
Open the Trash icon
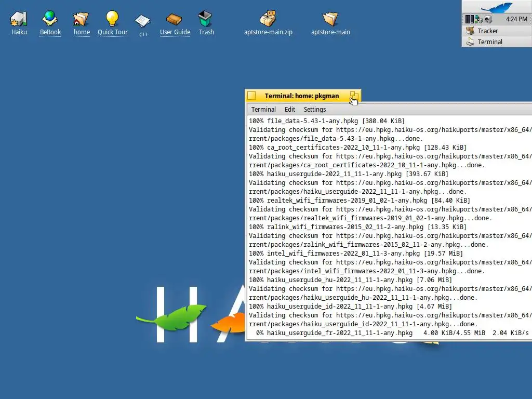click(205, 19)
